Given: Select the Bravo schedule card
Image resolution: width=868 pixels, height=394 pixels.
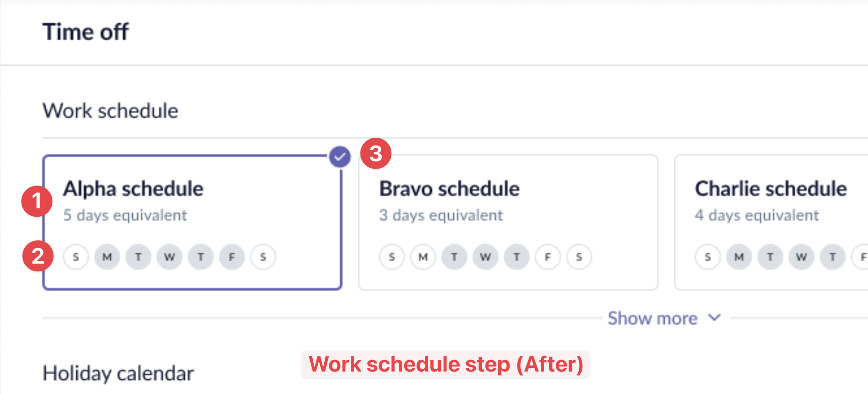Looking at the screenshot, I should 508,222.
